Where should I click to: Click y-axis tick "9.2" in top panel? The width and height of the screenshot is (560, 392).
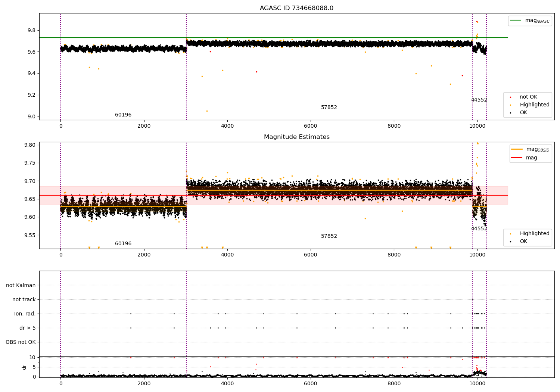tap(32, 95)
